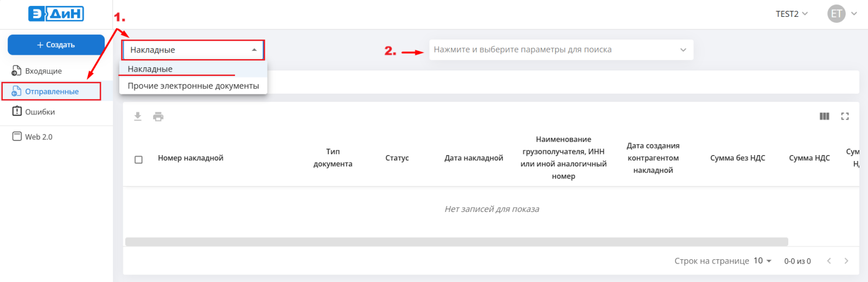Click the Создать button
This screenshot has width=868, height=282.
pos(56,45)
